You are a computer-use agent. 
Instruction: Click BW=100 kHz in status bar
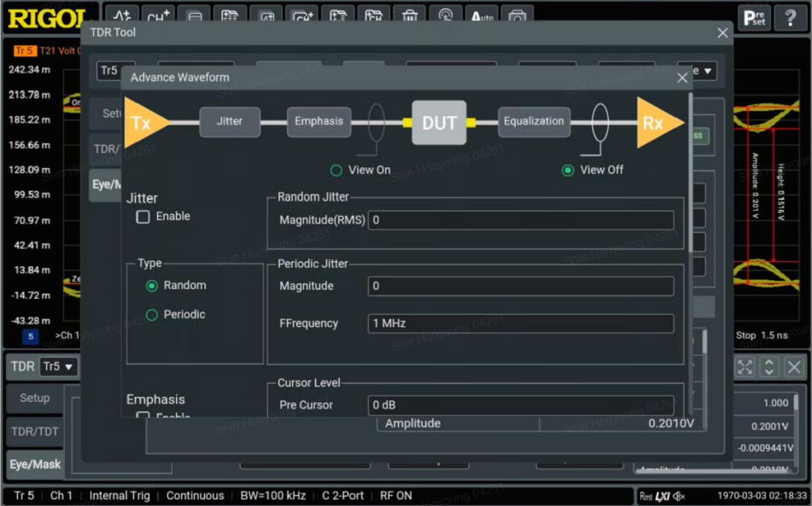tap(273, 496)
